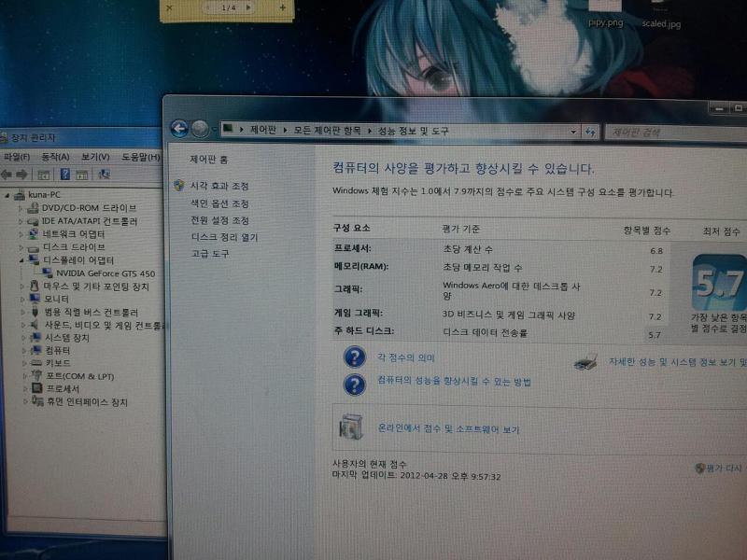747x560 pixels.
Task: Expand the IDE ATA/ATAPI 컨트롤러 node
Action: tap(21, 221)
